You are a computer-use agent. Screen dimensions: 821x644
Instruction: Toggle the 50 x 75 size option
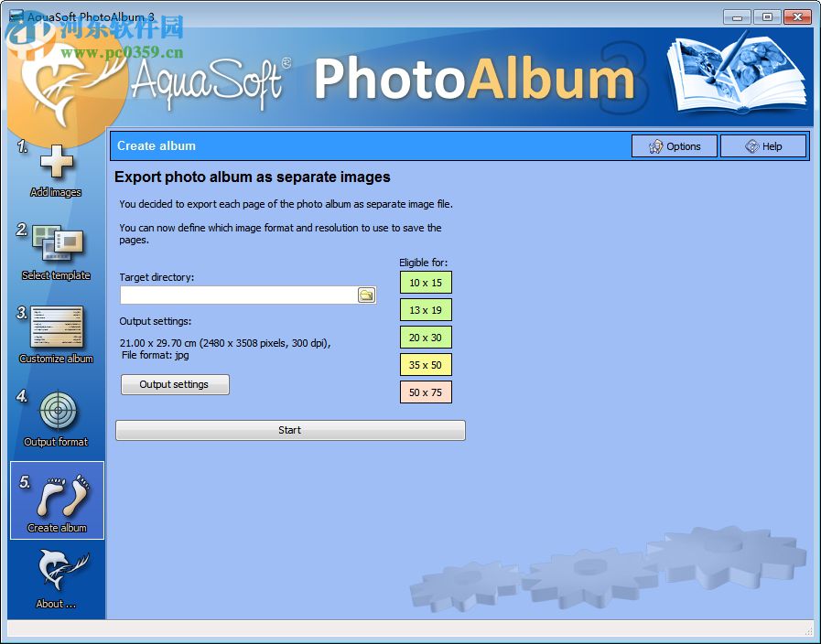(x=426, y=392)
